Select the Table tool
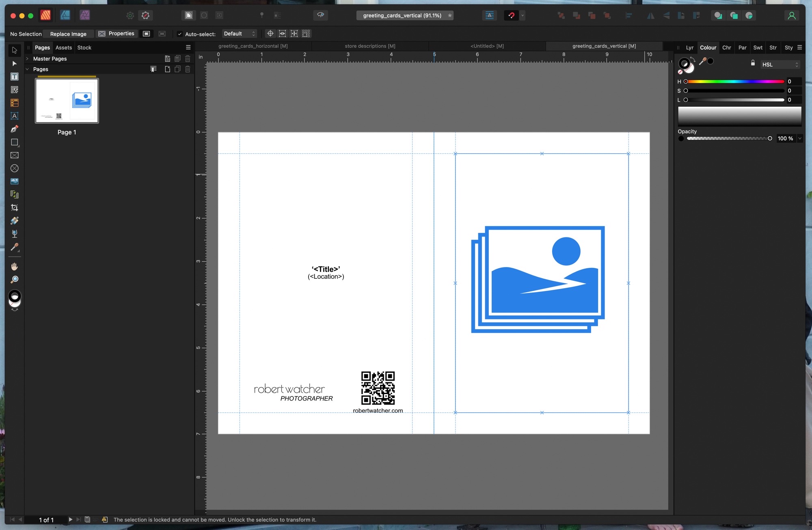The image size is (812, 530). [15, 103]
